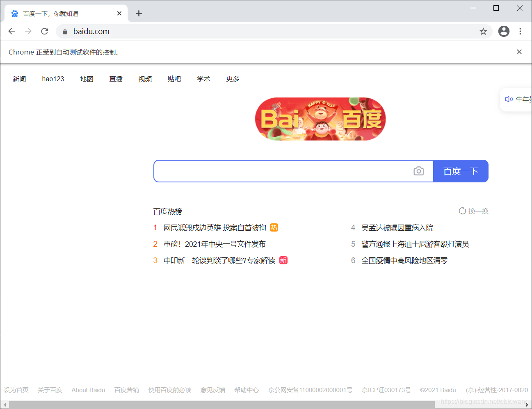
Task: Open hao123 navigation link
Action: [53, 79]
